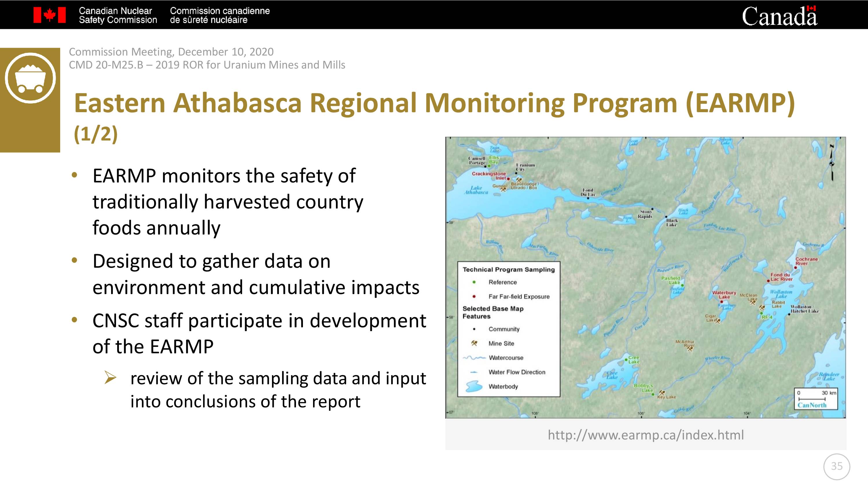This screenshot has height=488, width=868.
Task: Open the earmp.ca/index.html link
Action: (x=646, y=435)
